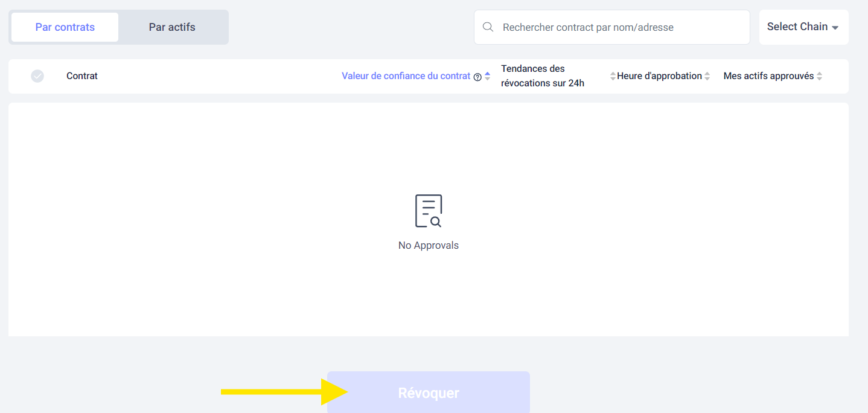Click the search magnifier icon
Screen dimensions: 868x413
488,27
